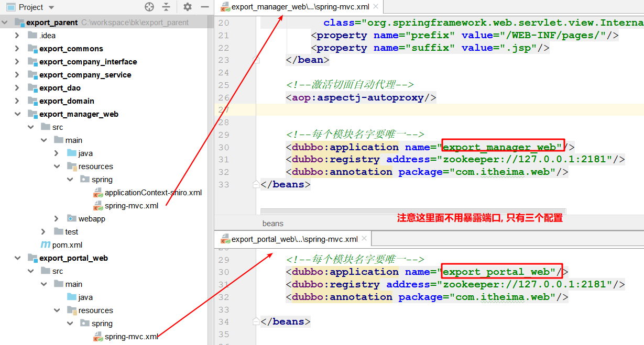Click the beans breadcrumb in top editor
The image size is (644, 345).
click(273, 223)
